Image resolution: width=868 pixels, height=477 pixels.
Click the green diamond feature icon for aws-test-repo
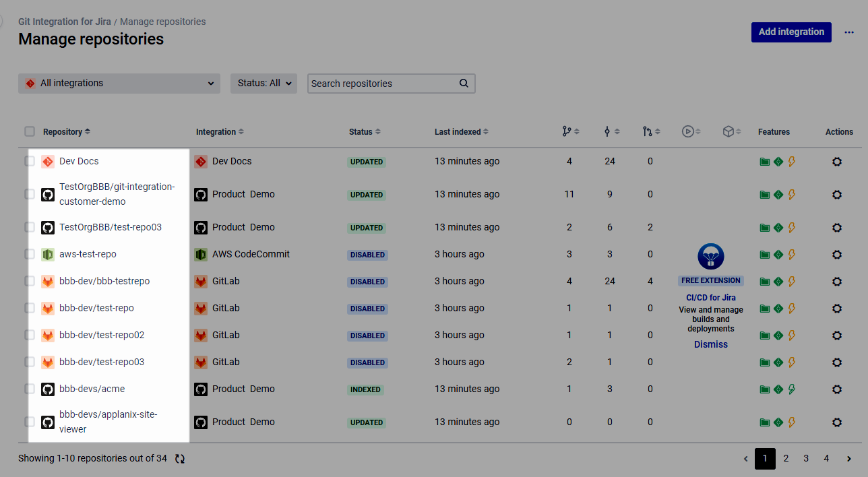[x=778, y=255]
